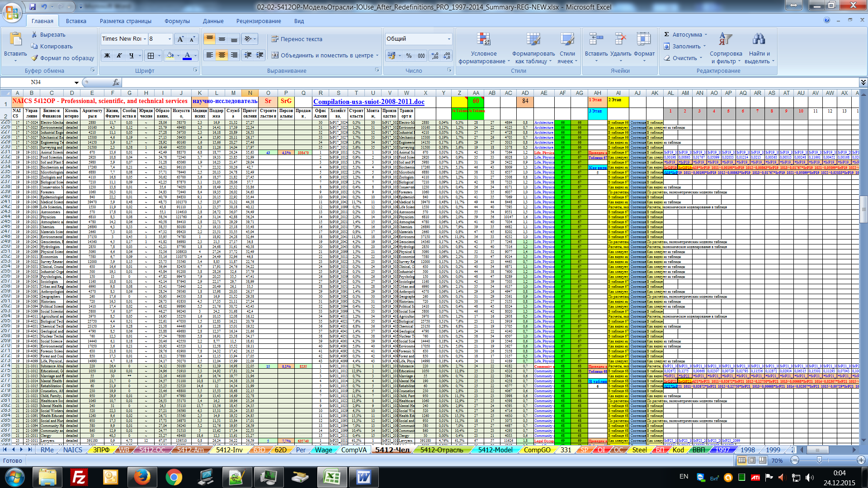
Task: Switch to the Формулы ribbon tab
Action: 177,21
